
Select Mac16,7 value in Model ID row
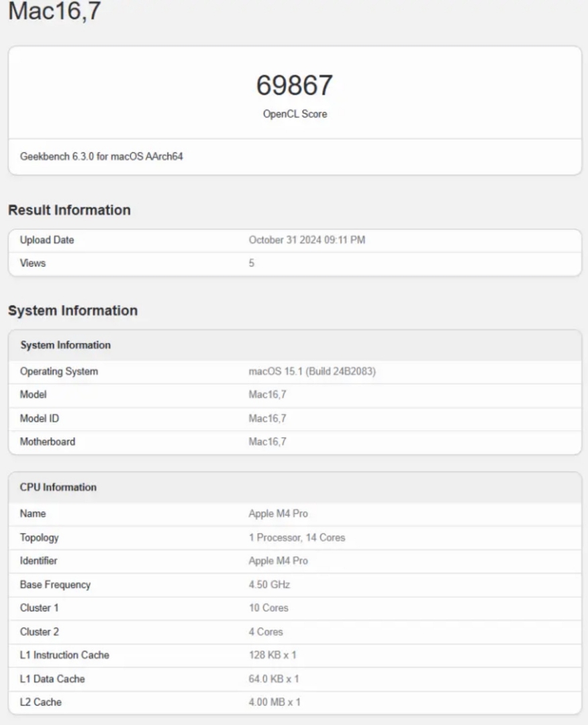pyautogui.click(x=268, y=418)
